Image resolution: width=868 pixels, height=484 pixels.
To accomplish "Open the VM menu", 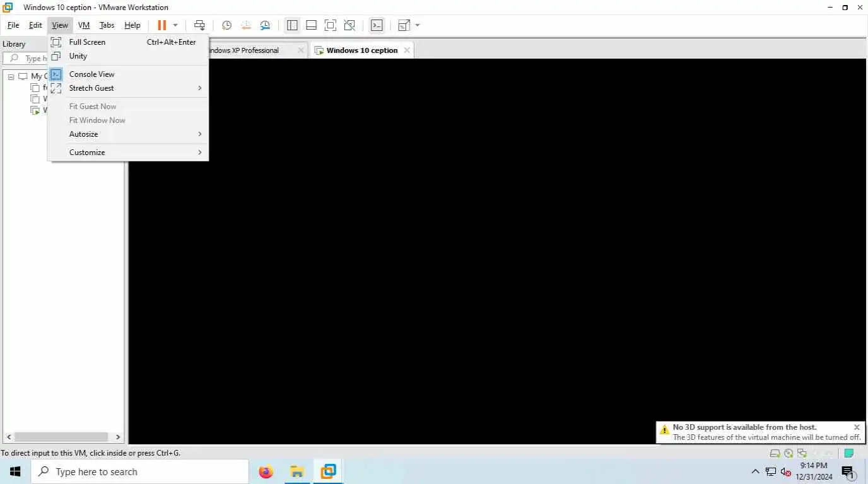I will pos(84,25).
